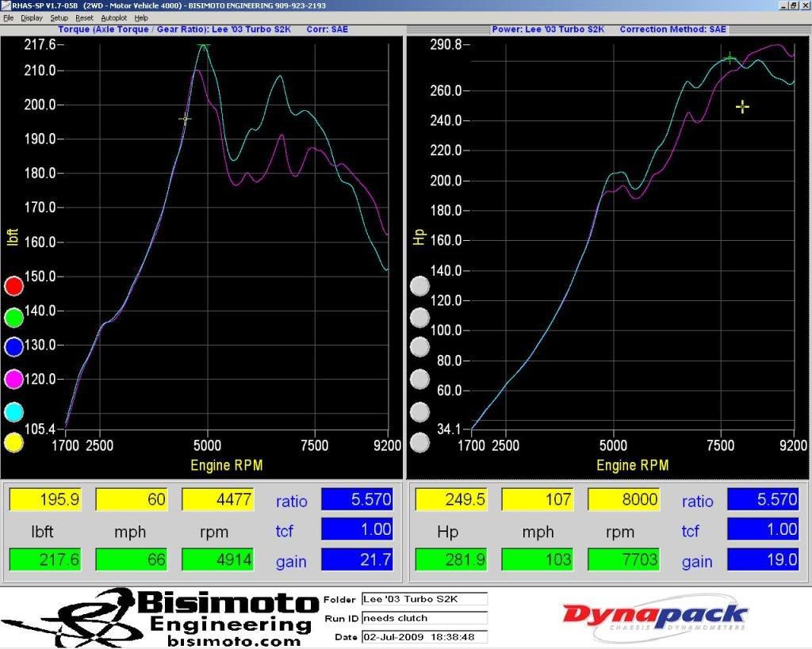The height and width of the screenshot is (649, 812).
Task: Open the Help menu
Action: pyautogui.click(x=141, y=17)
